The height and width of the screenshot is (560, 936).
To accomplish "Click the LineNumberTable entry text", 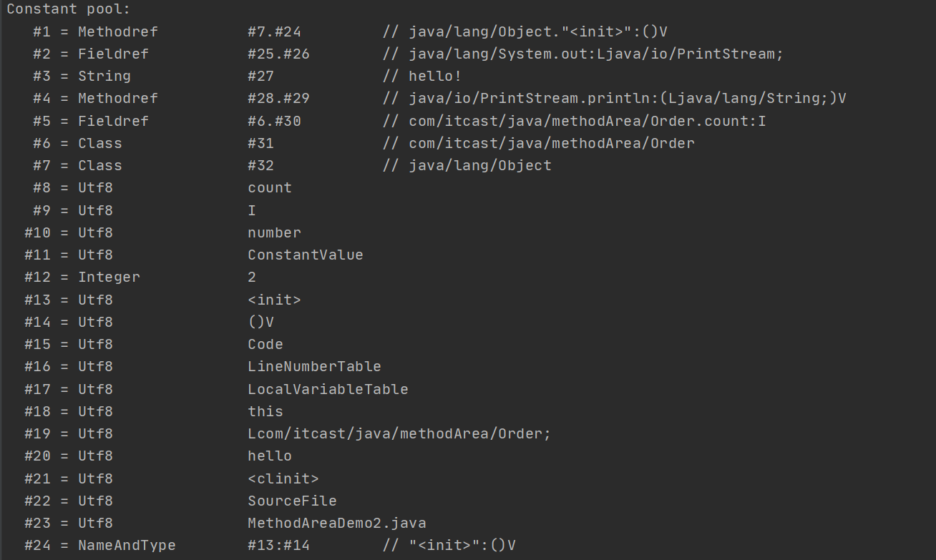I will point(314,366).
